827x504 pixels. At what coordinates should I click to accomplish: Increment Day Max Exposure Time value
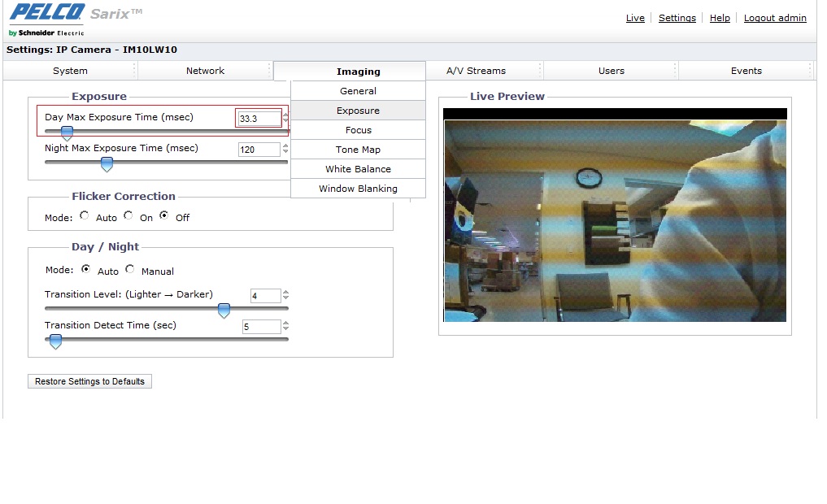[x=285, y=114]
